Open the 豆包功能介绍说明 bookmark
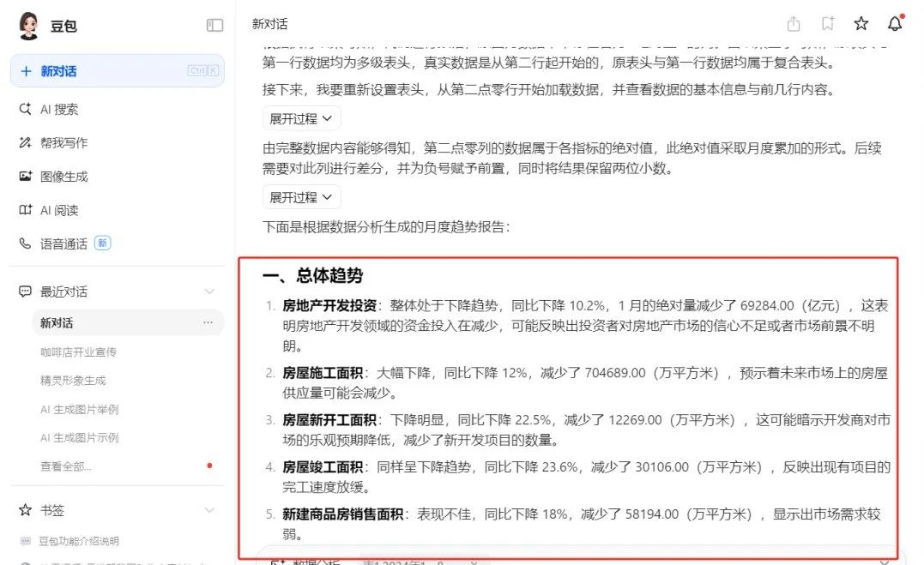924x565 pixels. (x=79, y=541)
